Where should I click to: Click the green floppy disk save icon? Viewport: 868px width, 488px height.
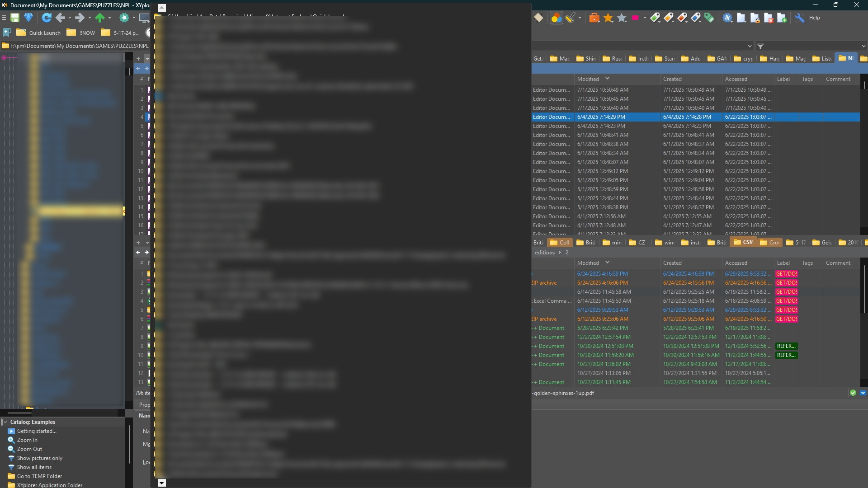click(x=15, y=18)
